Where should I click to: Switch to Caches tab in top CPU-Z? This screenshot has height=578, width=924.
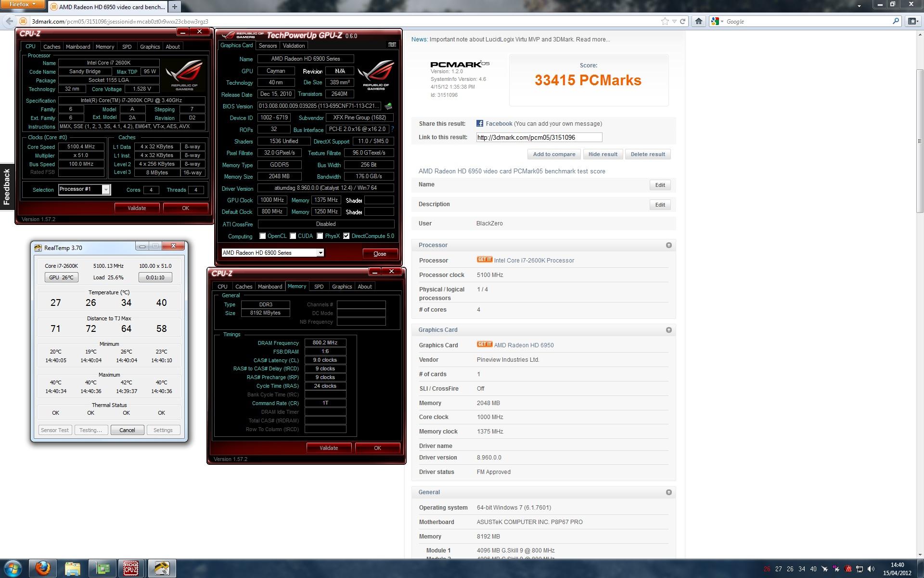pyautogui.click(x=51, y=47)
